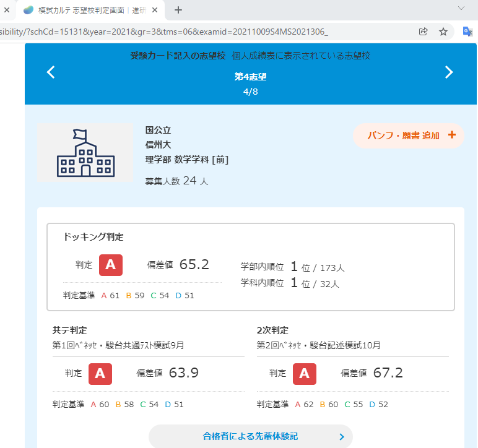Click the share page icon in address bar

pyautogui.click(x=423, y=32)
